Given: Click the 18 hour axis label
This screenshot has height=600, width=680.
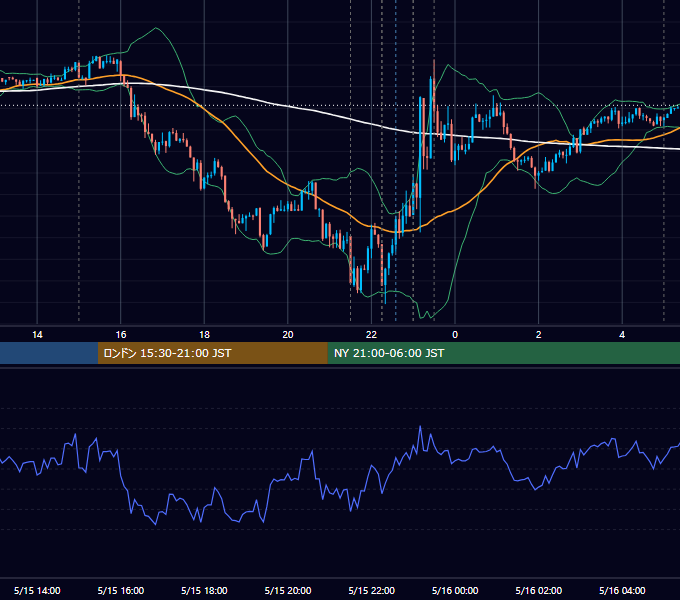Looking at the screenshot, I should 204,335.
